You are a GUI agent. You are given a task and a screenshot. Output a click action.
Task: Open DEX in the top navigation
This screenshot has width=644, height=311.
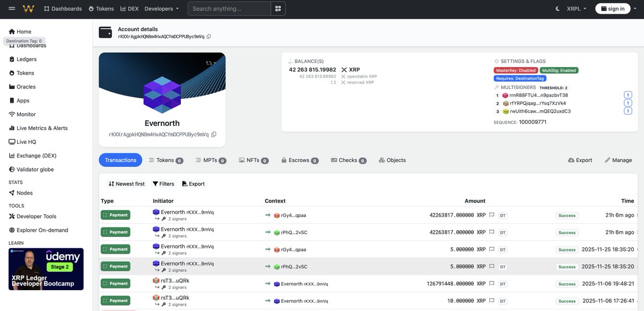[x=129, y=9]
